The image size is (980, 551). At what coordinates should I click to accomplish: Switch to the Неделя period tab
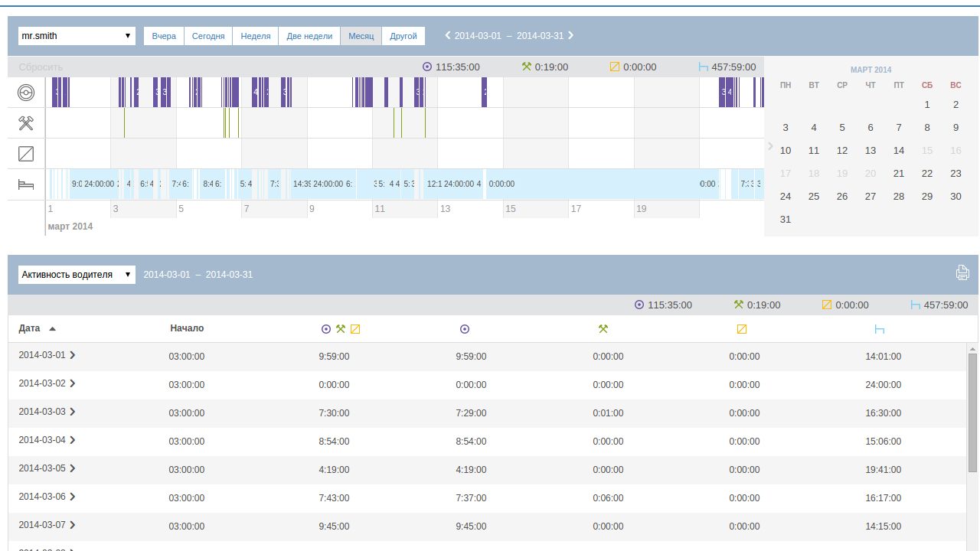(x=255, y=36)
